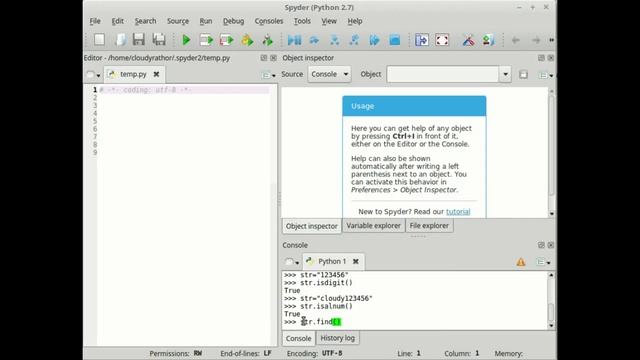Click the Back navigation arrow
The width and height of the screenshot is (640, 360).
point(516,40)
